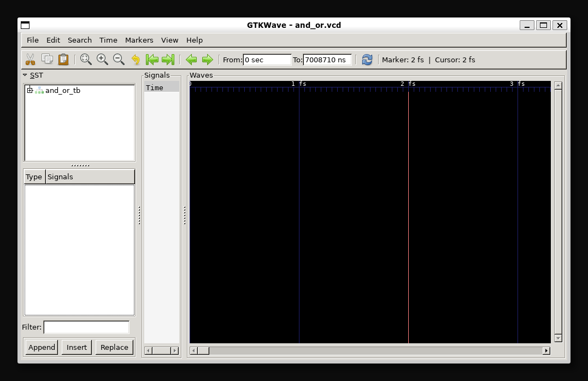
Task: Find previous edge with green left arrow
Action: 191,59
